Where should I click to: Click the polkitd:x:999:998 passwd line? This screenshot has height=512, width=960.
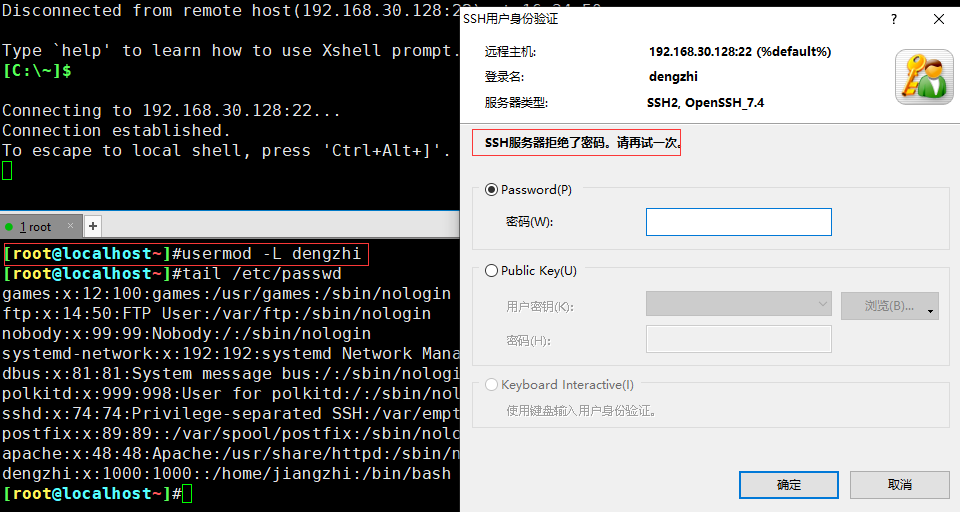point(230,394)
